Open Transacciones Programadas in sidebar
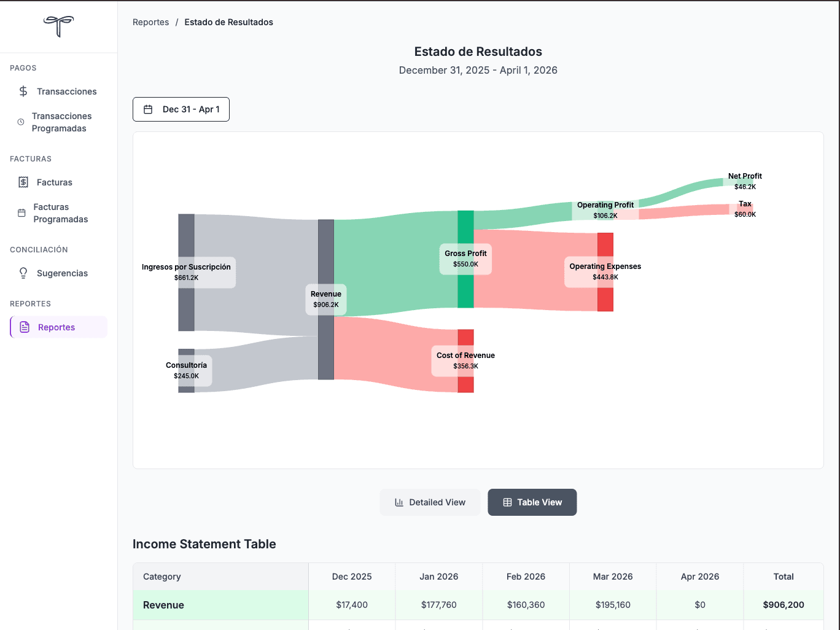This screenshot has width=840, height=630. [x=61, y=122]
